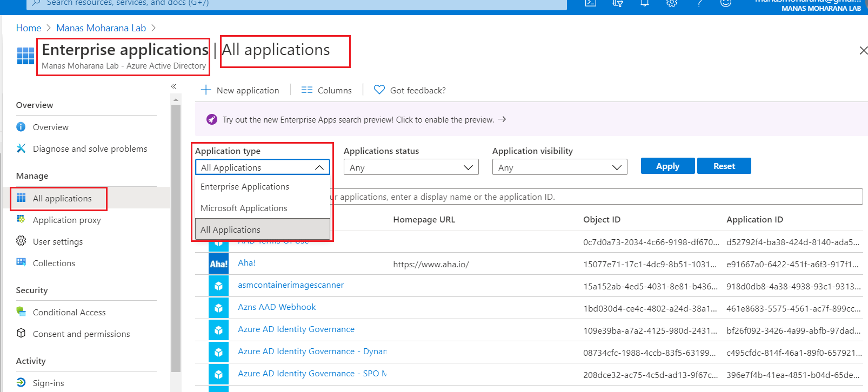Click the sidebar scroll-up arrow
This screenshot has width=868, height=392.
(x=176, y=99)
